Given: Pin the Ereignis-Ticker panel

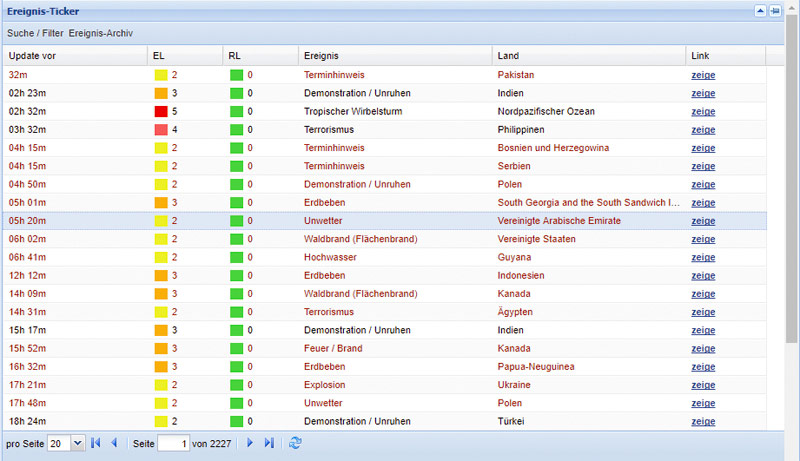Looking at the screenshot, I should [775, 11].
